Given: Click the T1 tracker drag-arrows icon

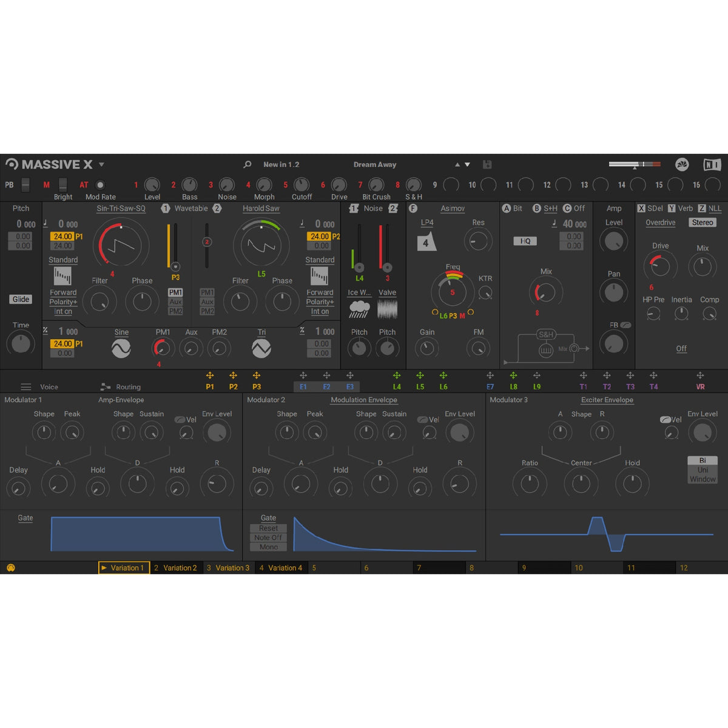Looking at the screenshot, I should [x=583, y=376].
